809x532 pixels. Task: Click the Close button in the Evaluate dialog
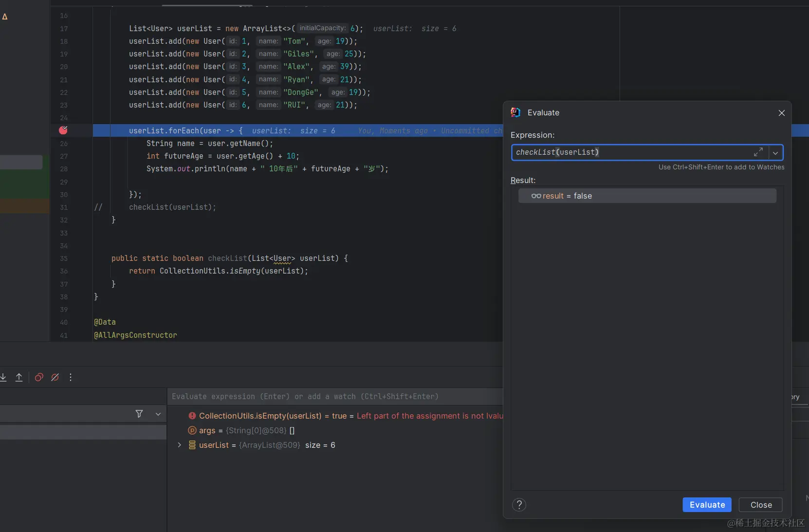(x=761, y=505)
